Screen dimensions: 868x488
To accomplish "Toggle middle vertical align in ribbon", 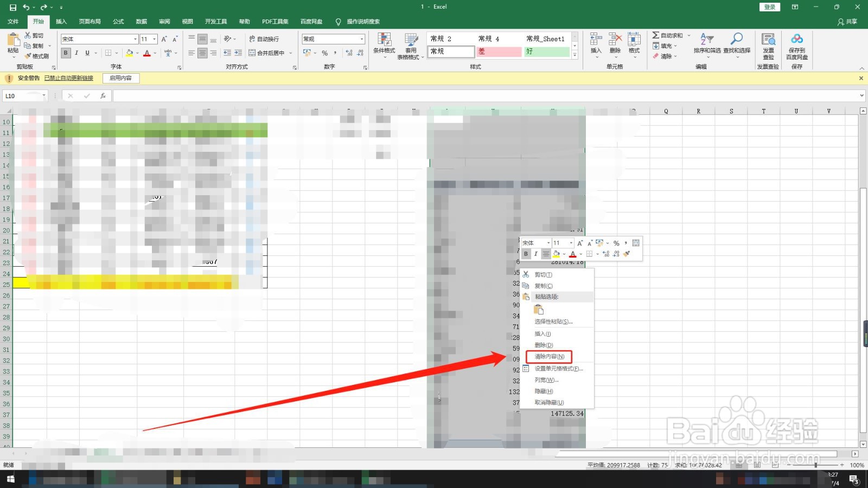I will pos(202,39).
